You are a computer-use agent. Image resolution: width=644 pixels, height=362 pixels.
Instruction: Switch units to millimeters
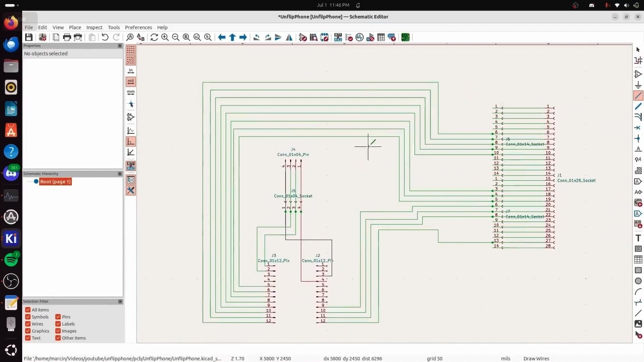point(131,93)
